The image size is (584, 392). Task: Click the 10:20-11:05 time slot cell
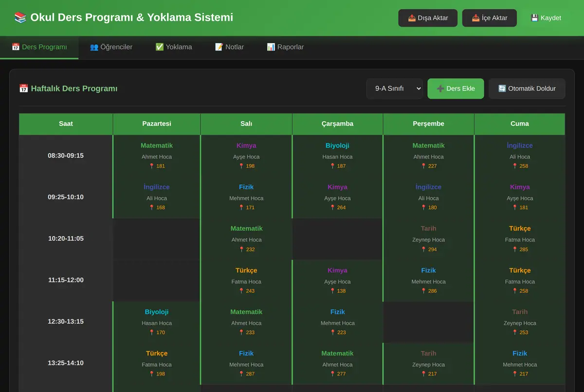pyautogui.click(x=66, y=239)
